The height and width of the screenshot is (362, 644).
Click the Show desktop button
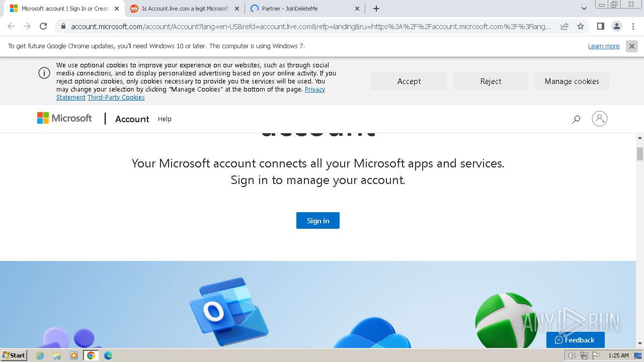click(x=638, y=355)
